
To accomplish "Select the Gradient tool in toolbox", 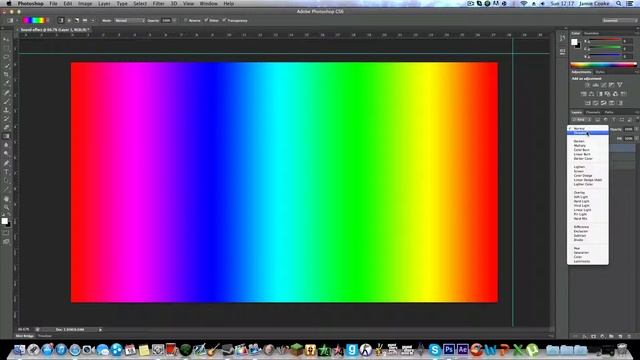I will coord(6,136).
